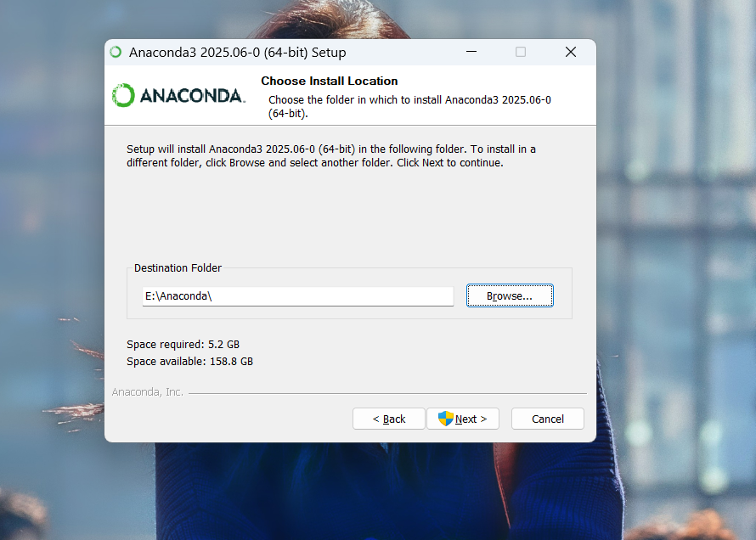Proceed by clicking Next
Image resolution: width=756 pixels, height=540 pixels.
[463, 419]
